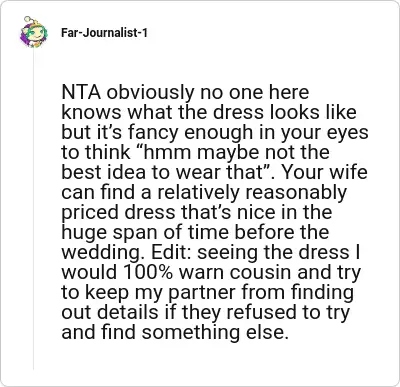Click the quoted word “hmm in comment

(162, 152)
